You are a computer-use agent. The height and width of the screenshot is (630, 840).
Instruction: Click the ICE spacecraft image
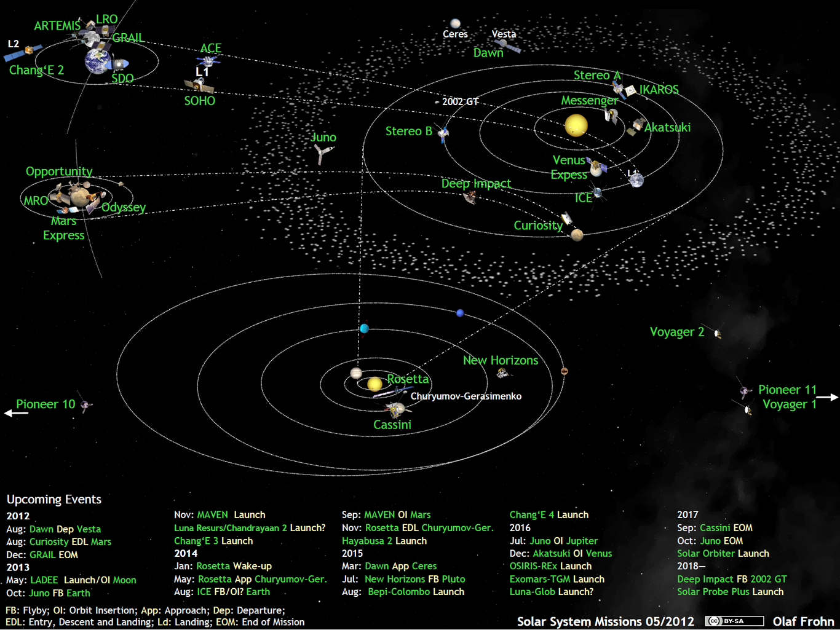tap(598, 194)
